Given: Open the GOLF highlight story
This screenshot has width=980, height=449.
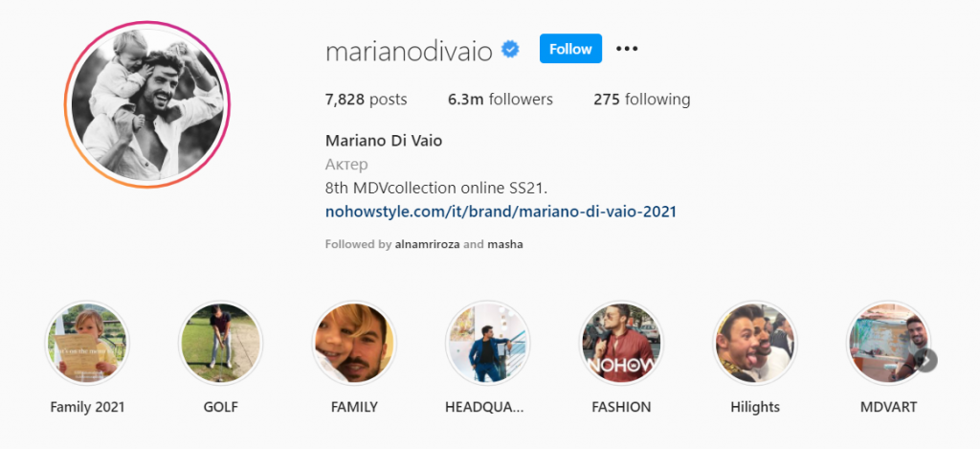Looking at the screenshot, I should 221,343.
